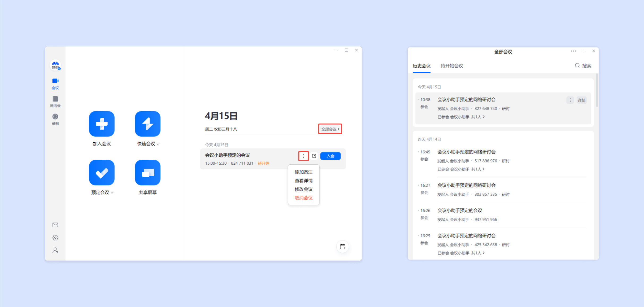Choose 修改会议 from the context menu

click(x=303, y=189)
